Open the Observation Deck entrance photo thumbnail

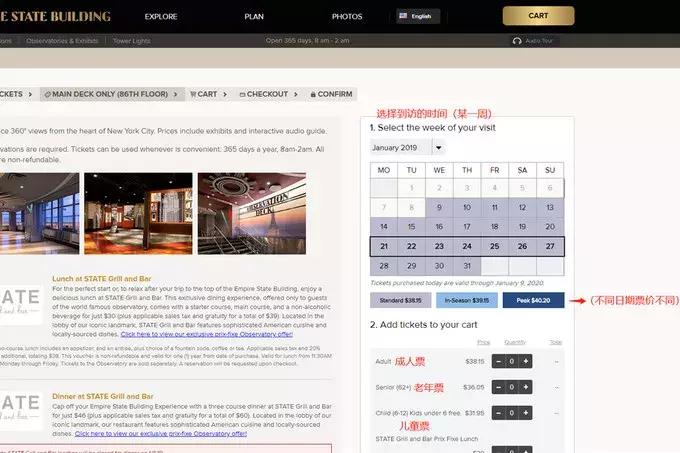coord(252,213)
